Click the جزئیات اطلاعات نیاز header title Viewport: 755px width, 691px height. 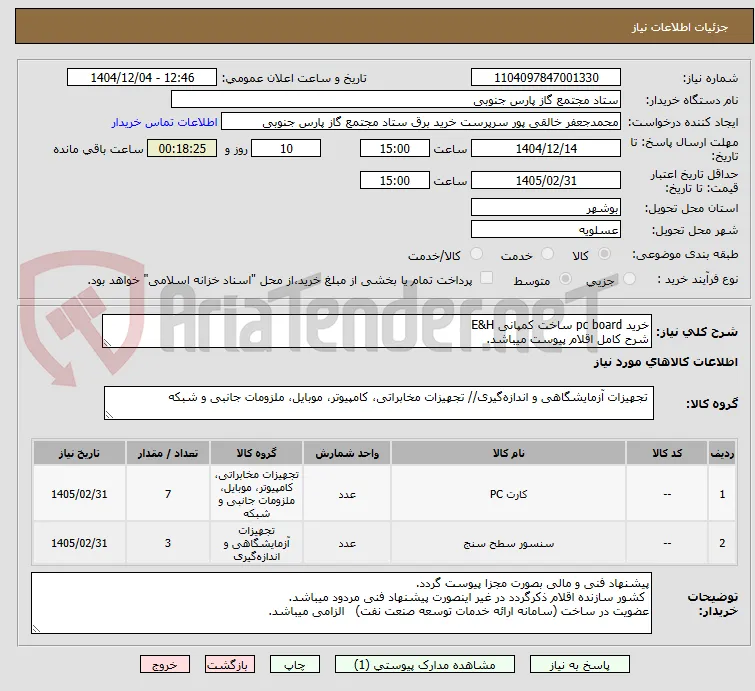680,27
